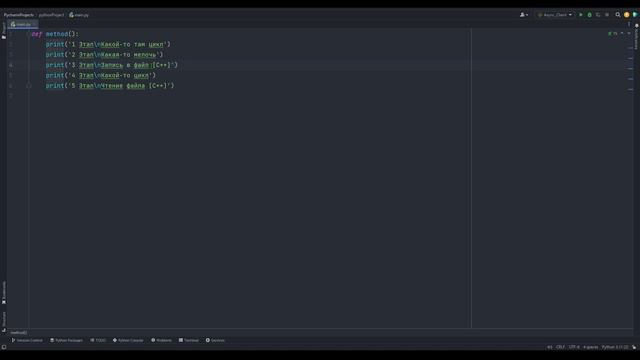Open the TODO tool window
The height and width of the screenshot is (360, 640).
point(98,340)
